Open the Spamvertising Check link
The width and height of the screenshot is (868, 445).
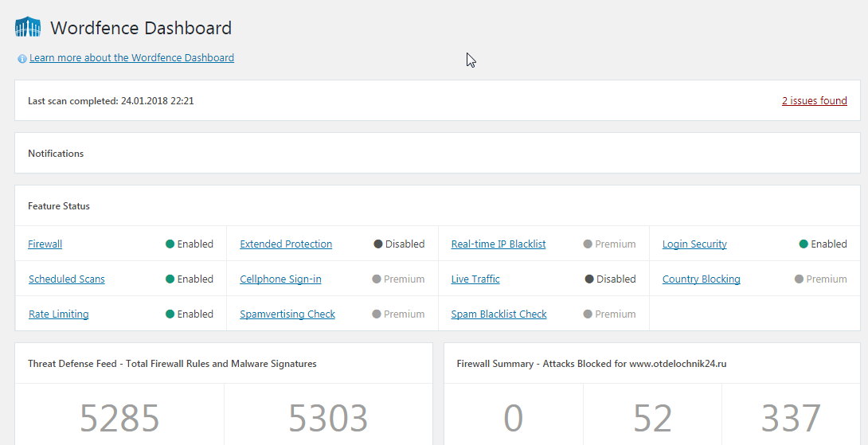pyautogui.click(x=287, y=314)
